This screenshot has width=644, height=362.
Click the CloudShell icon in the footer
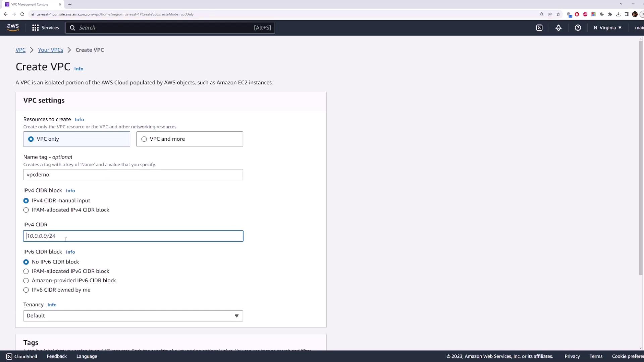[x=9, y=356]
